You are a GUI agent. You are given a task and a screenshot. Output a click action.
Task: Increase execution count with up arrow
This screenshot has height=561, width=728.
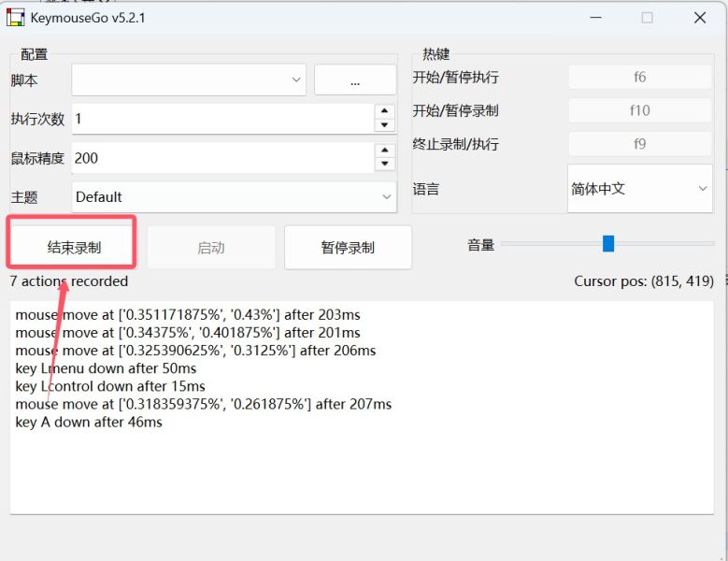tap(384, 111)
